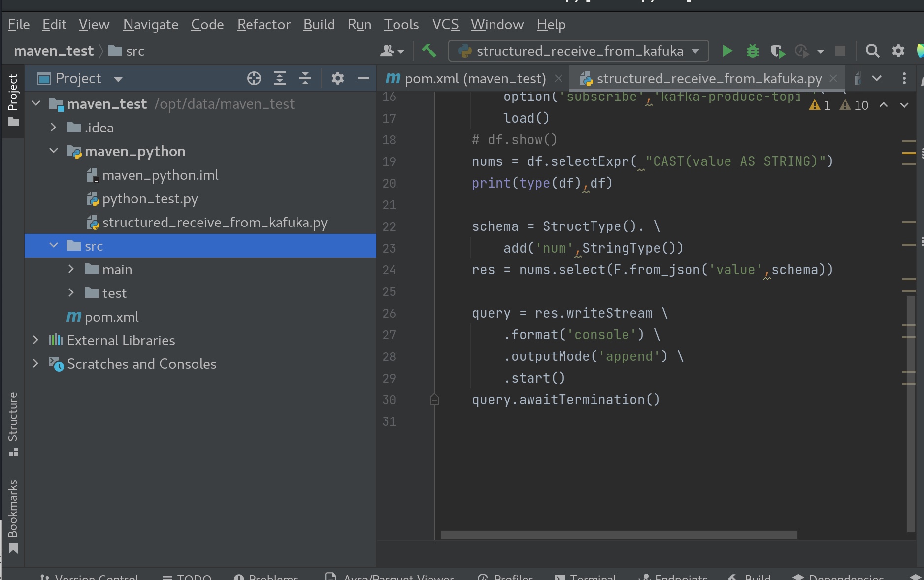This screenshot has height=580, width=924.
Task: Toggle the Structure side tool window
Action: 13,424
